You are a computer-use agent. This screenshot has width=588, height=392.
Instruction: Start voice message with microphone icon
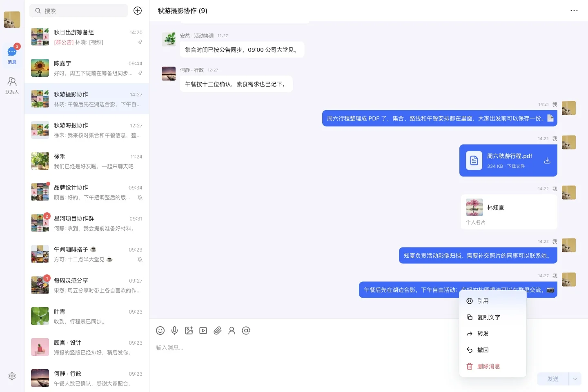coord(174,330)
